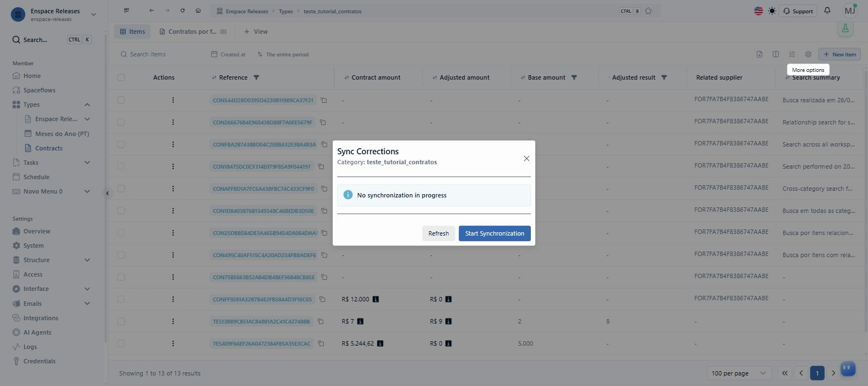Open the green flask icon

[845, 29]
